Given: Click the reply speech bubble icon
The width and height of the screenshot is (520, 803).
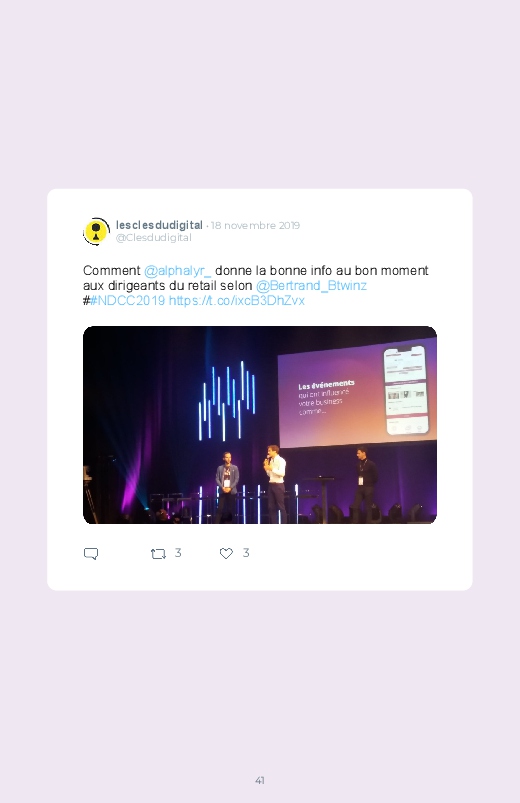Looking at the screenshot, I should tap(91, 554).
